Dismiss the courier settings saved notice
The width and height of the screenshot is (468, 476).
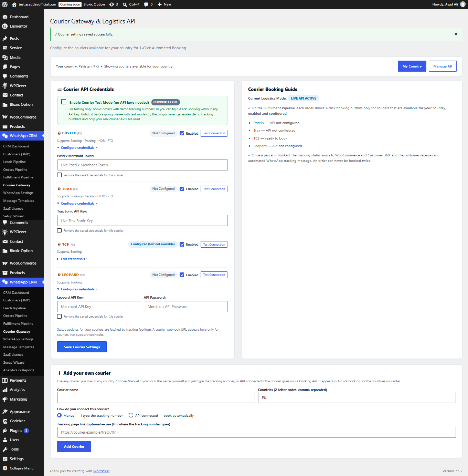point(456,34)
